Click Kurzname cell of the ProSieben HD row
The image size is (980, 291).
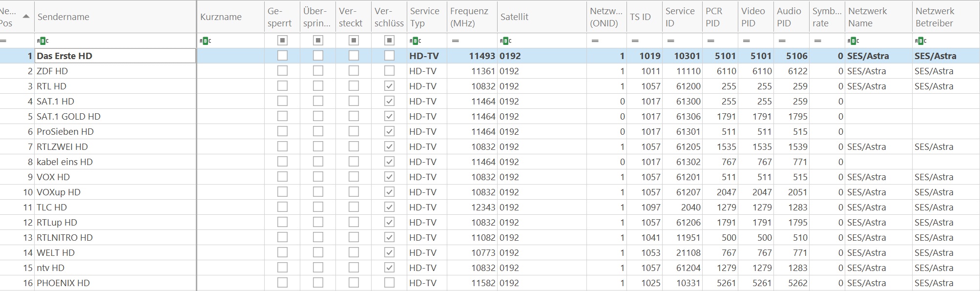[x=230, y=131]
